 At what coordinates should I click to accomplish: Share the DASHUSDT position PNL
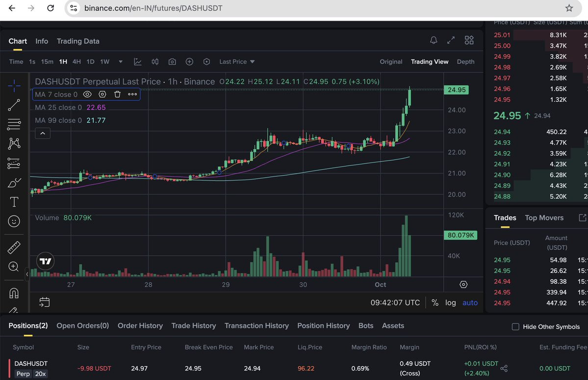504,368
